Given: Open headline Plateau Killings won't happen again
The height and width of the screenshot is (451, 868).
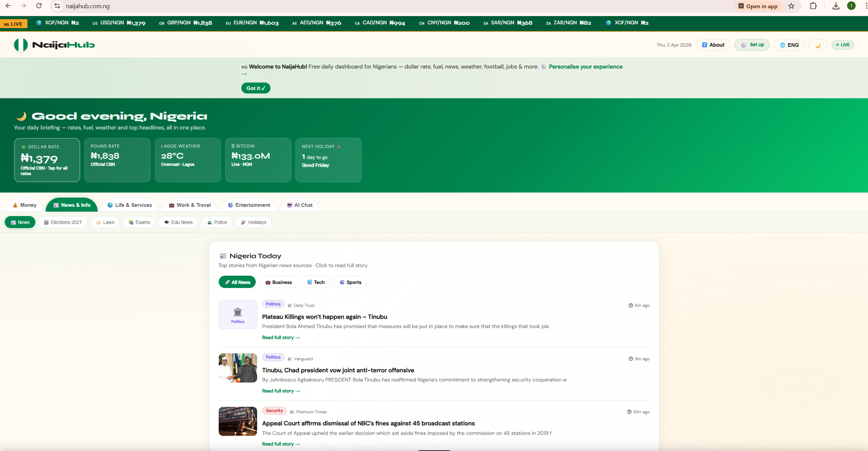Looking at the screenshot, I should click(x=325, y=317).
